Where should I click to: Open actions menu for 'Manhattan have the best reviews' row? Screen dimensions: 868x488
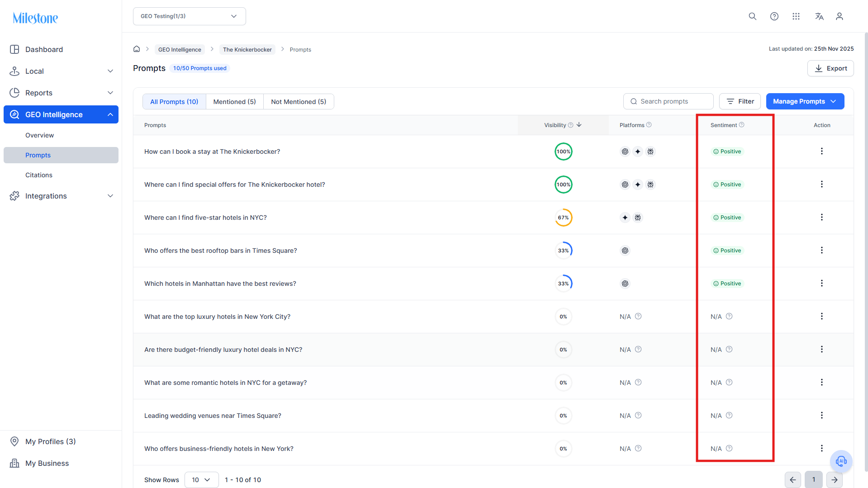click(x=822, y=283)
